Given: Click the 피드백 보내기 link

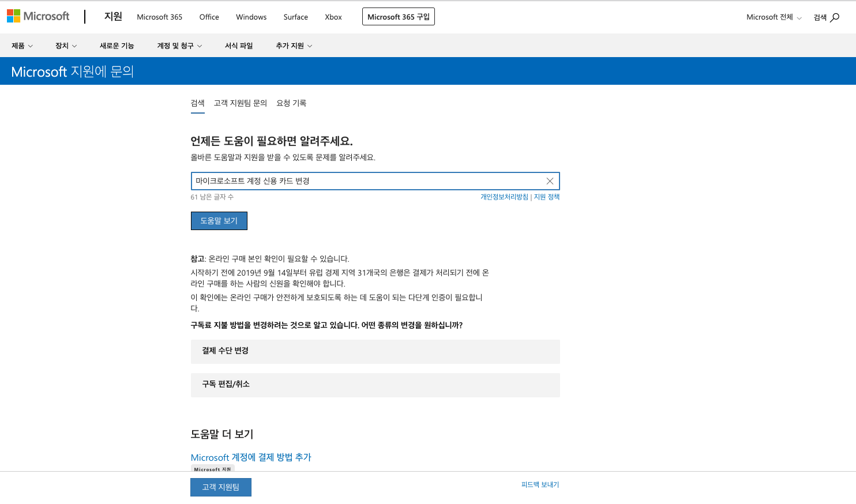Looking at the screenshot, I should [540, 485].
